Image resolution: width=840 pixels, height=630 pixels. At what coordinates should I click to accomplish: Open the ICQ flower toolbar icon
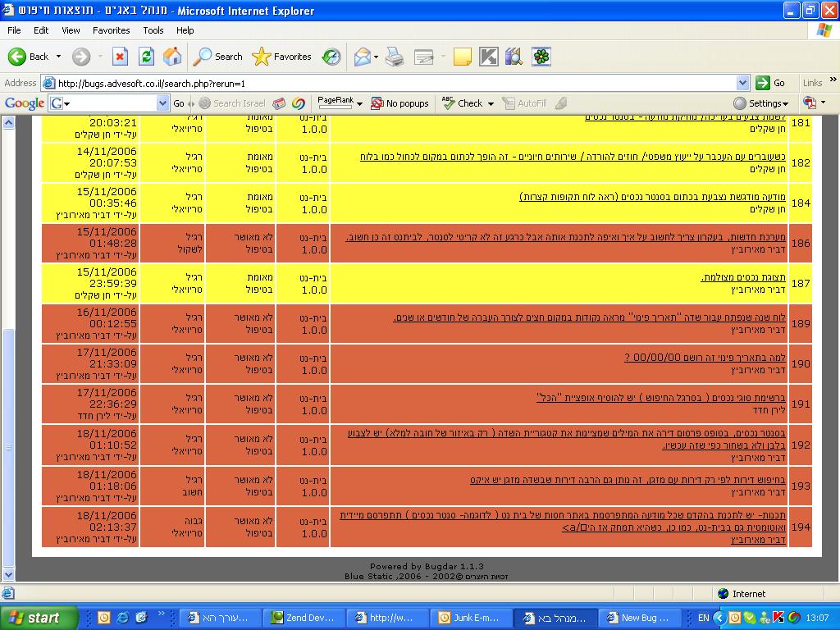(541, 57)
